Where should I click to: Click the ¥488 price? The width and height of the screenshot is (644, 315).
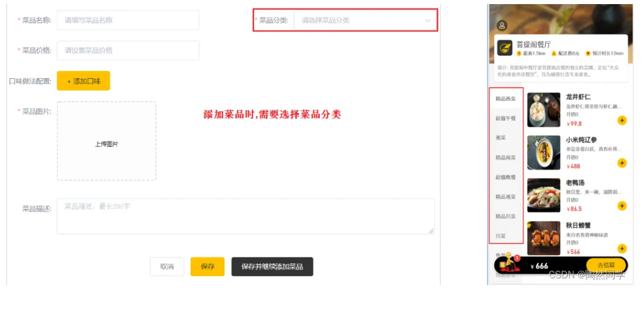(573, 166)
